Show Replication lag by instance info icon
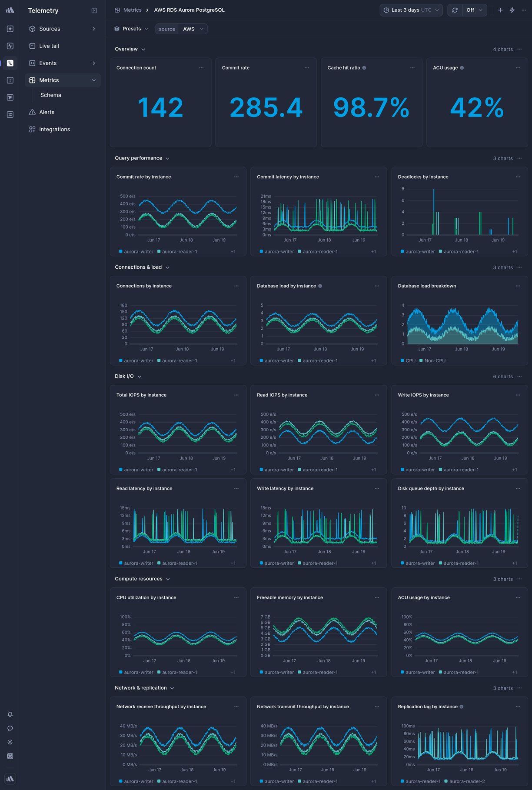This screenshot has height=790, width=532. point(462,707)
